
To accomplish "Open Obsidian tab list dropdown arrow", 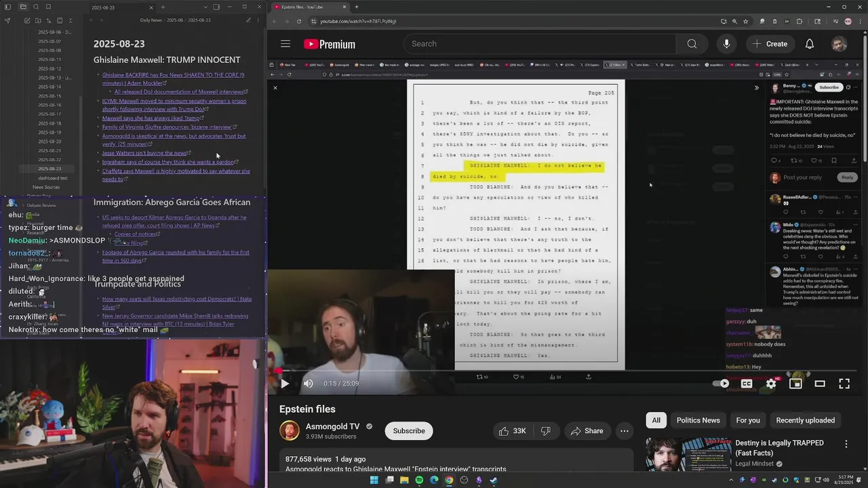I will 205,7.
